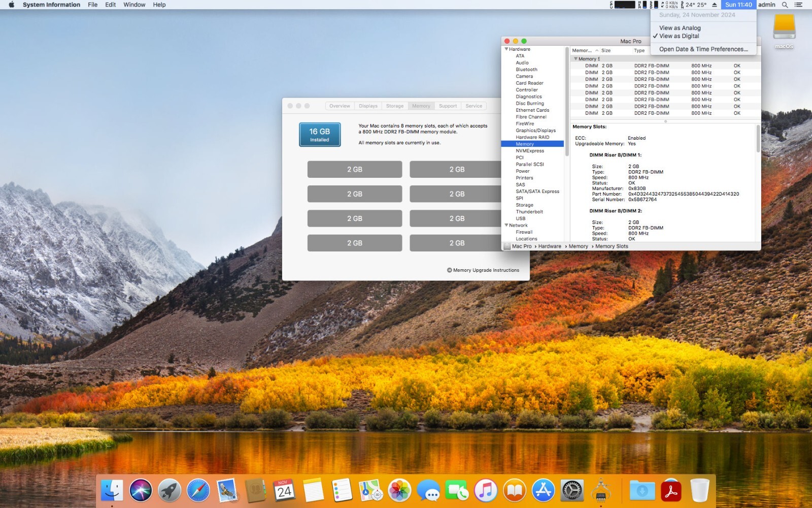Open Calendar icon showing Nov 24
The image size is (812, 508).
(x=284, y=491)
